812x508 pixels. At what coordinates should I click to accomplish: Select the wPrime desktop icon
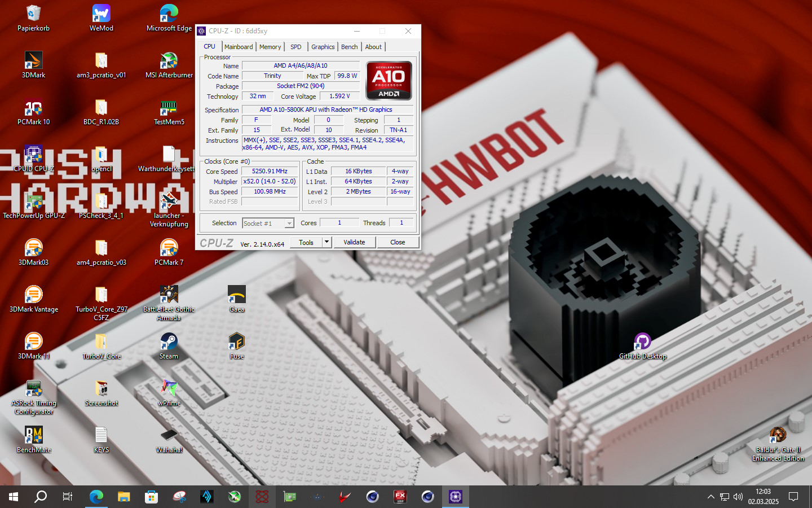click(x=169, y=393)
